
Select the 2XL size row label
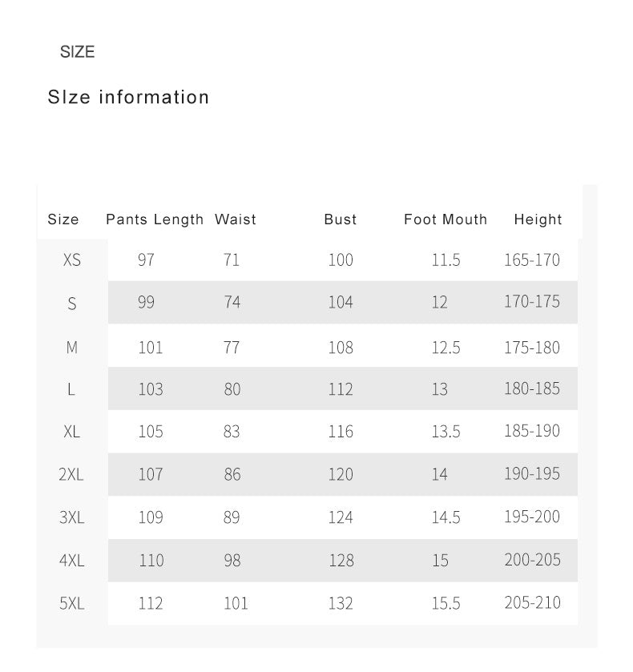[71, 474]
